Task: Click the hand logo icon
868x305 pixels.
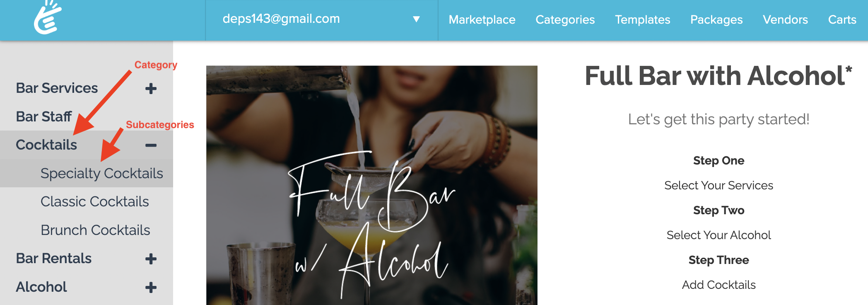Action: (x=48, y=17)
